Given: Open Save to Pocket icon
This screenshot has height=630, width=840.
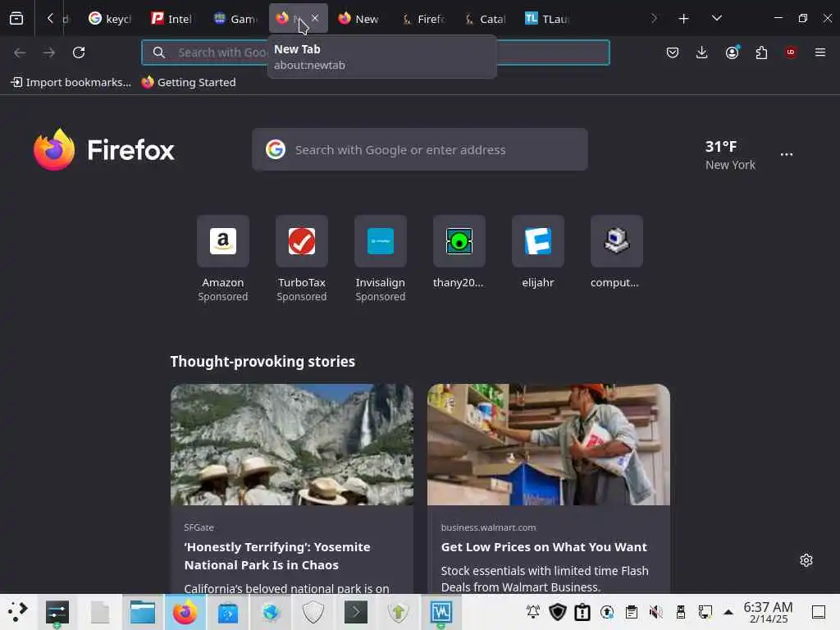Looking at the screenshot, I should coord(673,52).
